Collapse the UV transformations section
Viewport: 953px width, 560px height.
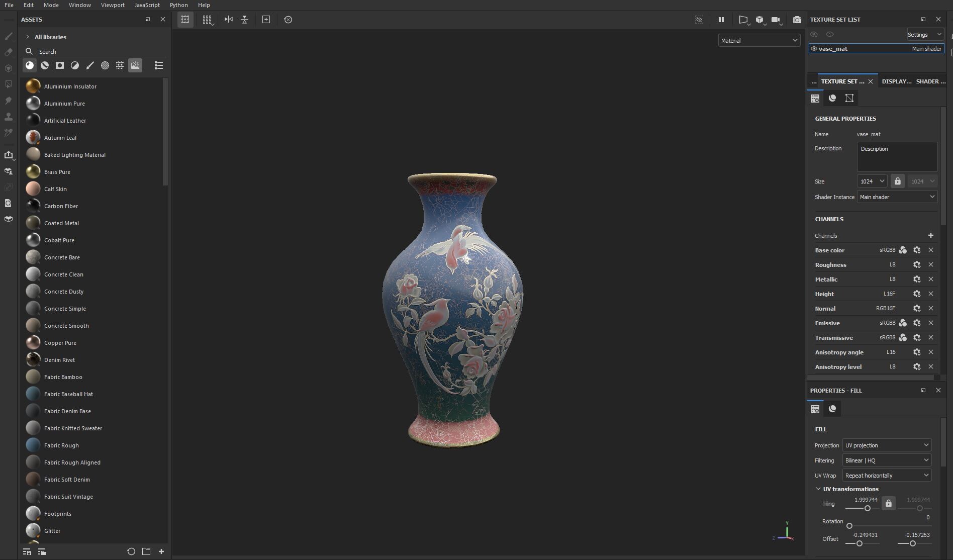[818, 489]
